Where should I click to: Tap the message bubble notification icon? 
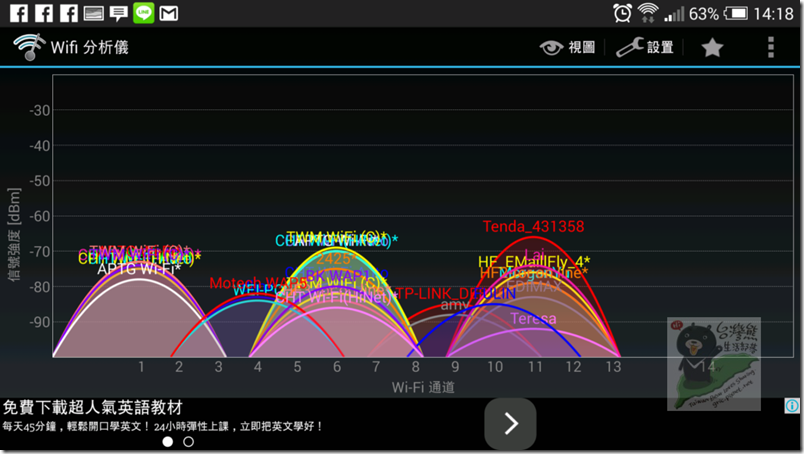pos(118,14)
